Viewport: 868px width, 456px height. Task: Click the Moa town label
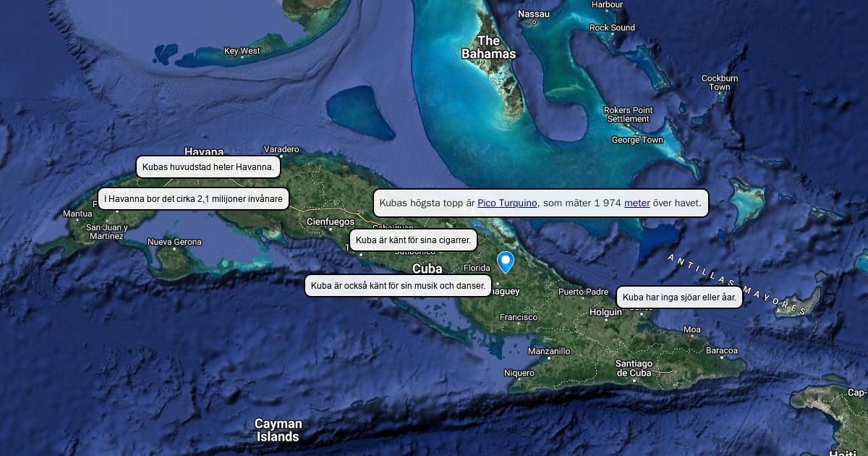pos(692,330)
